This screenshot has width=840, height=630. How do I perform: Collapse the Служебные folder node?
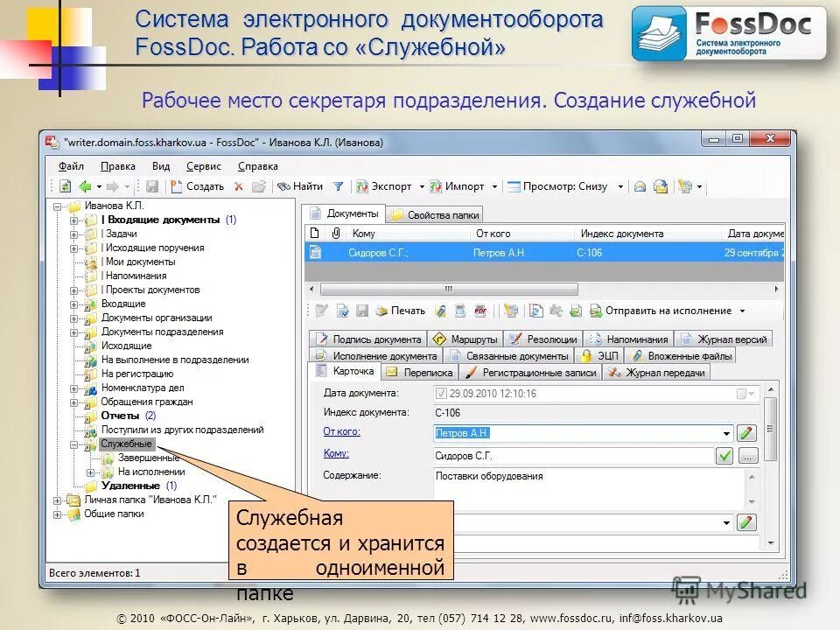coord(73,444)
